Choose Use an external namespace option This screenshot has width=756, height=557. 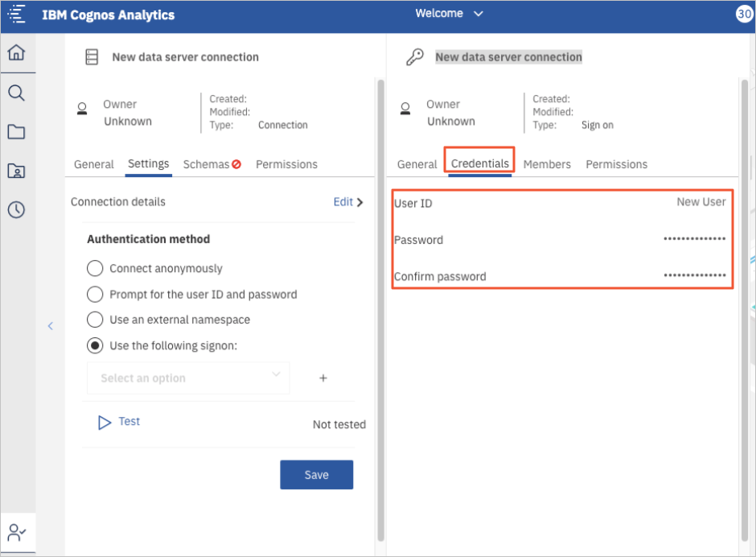(x=95, y=320)
